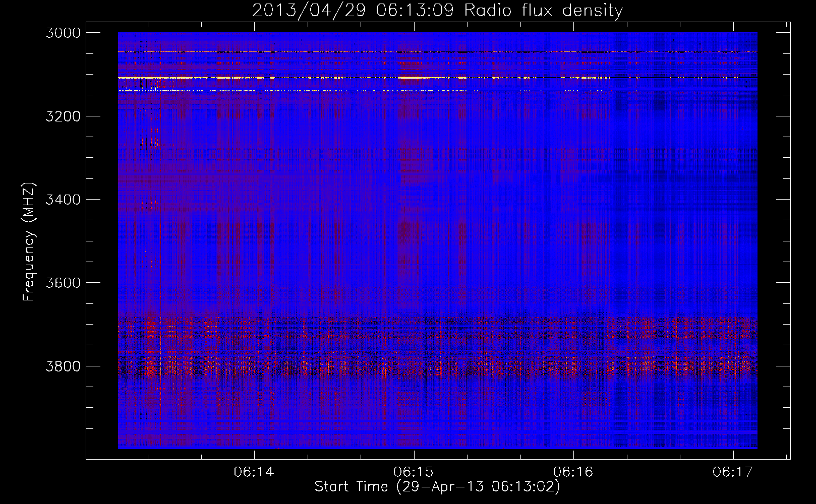Click the 06:16 time axis label
This screenshot has width=816, height=504.
pyautogui.click(x=573, y=472)
